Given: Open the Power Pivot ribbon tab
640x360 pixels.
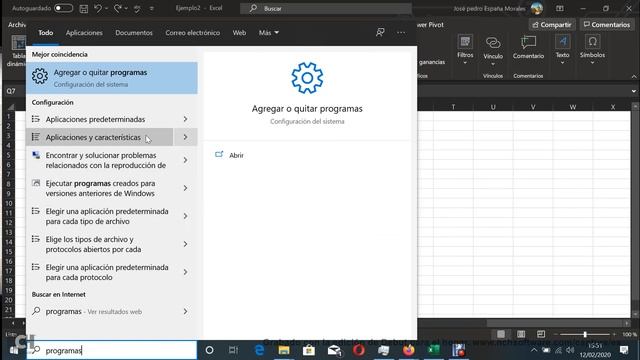Looking at the screenshot, I should tap(431, 25).
